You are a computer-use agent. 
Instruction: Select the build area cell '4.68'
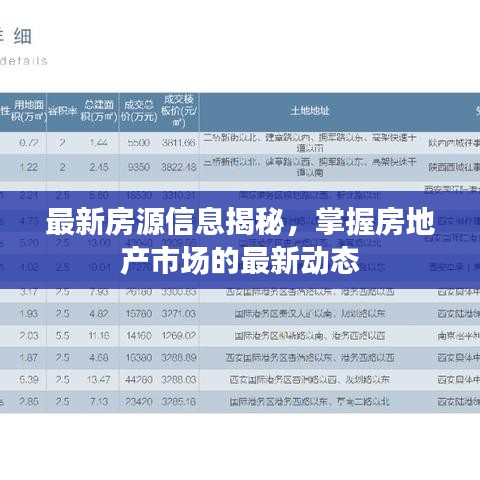point(99,358)
